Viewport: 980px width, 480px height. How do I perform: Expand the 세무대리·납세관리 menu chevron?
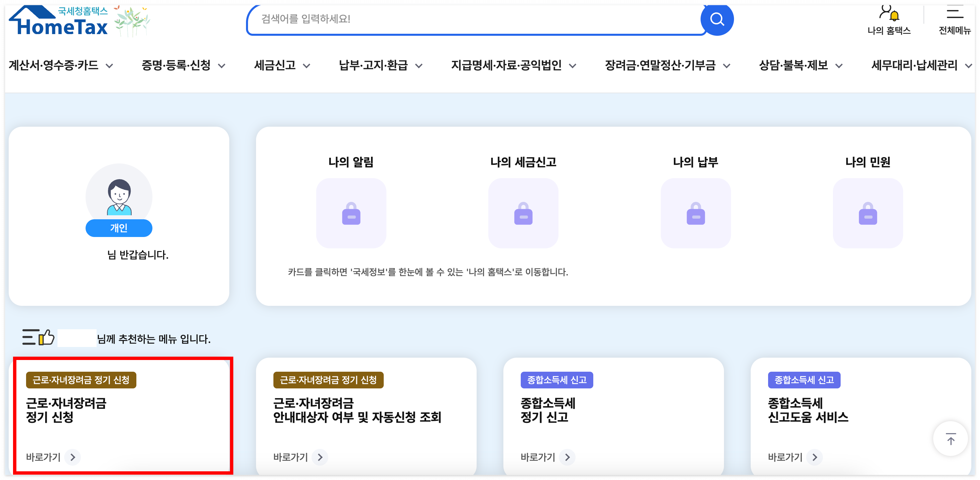[x=969, y=66]
